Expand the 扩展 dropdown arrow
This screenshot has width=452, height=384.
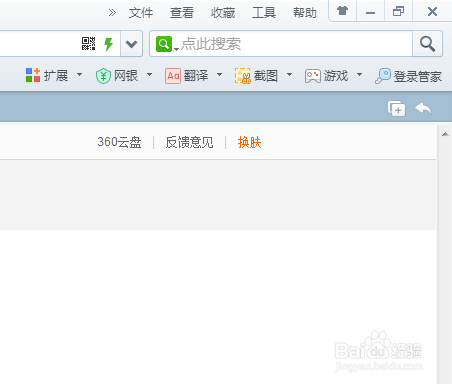click(79, 75)
